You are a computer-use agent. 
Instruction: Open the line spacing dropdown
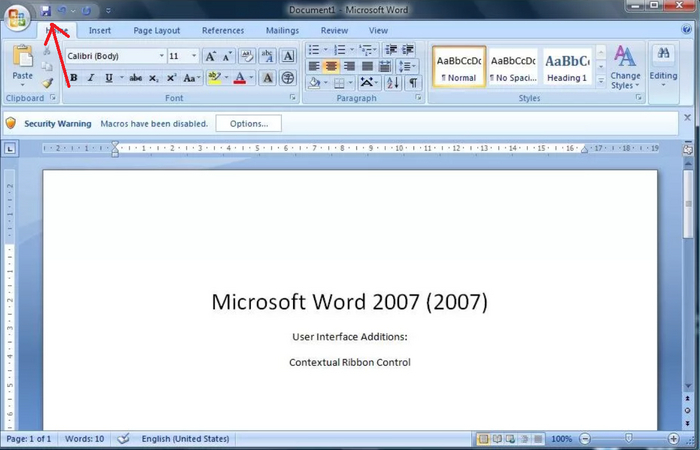coord(407,67)
